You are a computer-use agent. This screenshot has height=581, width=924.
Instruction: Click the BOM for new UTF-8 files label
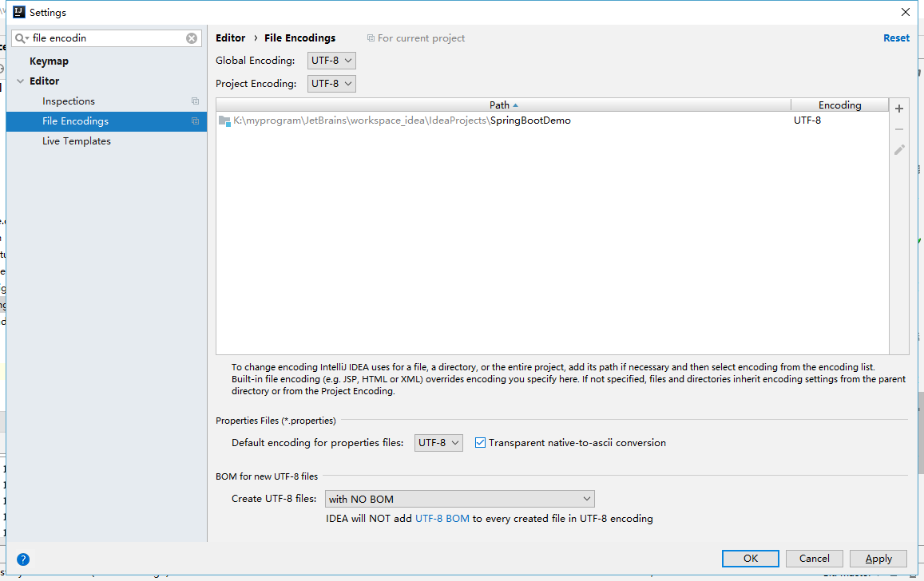(267, 476)
